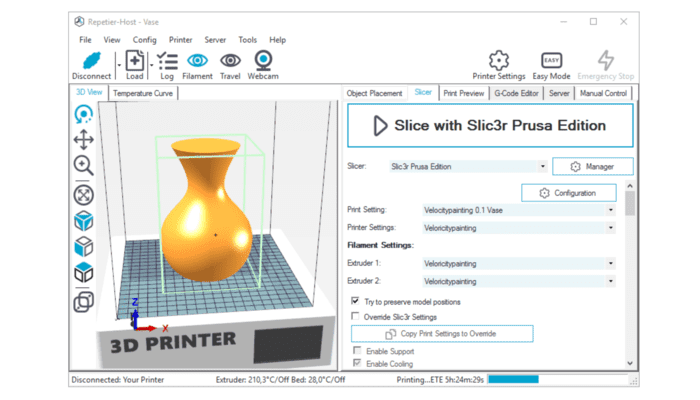Viewport: 700px width, 400px height.
Task: Open the View menu
Action: click(x=112, y=40)
